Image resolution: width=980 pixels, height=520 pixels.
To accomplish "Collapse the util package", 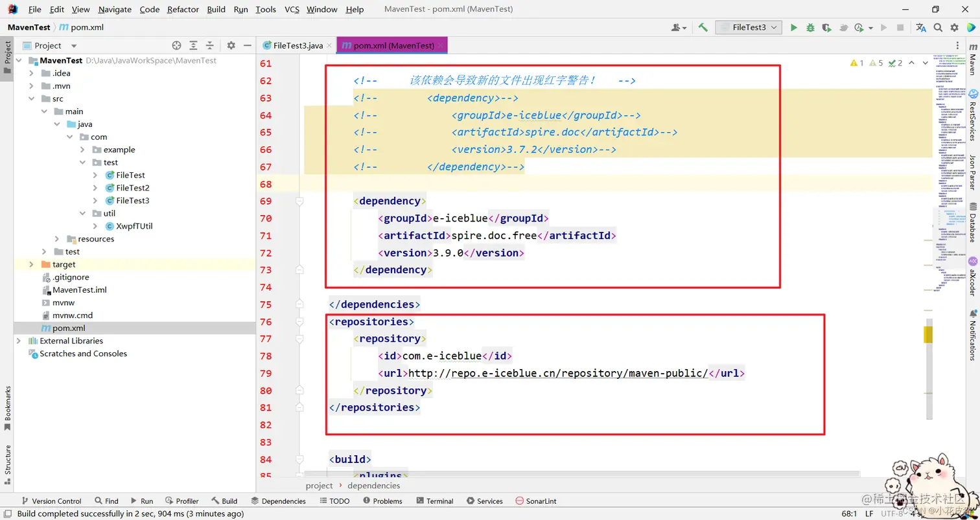I will pos(83,213).
